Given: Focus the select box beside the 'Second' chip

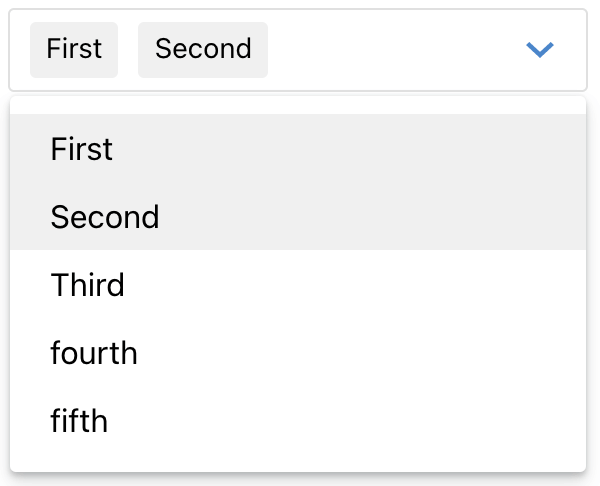Looking at the screenshot, I should coord(380,49).
